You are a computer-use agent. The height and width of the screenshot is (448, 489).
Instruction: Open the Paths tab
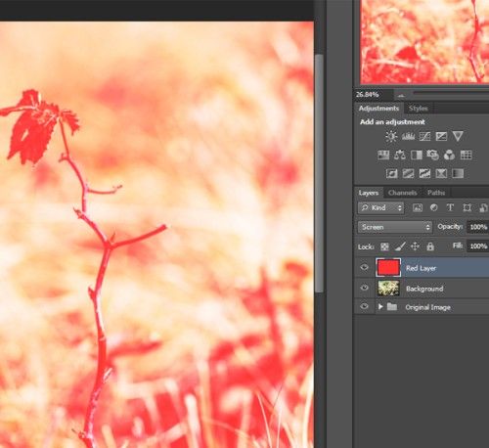[436, 193]
